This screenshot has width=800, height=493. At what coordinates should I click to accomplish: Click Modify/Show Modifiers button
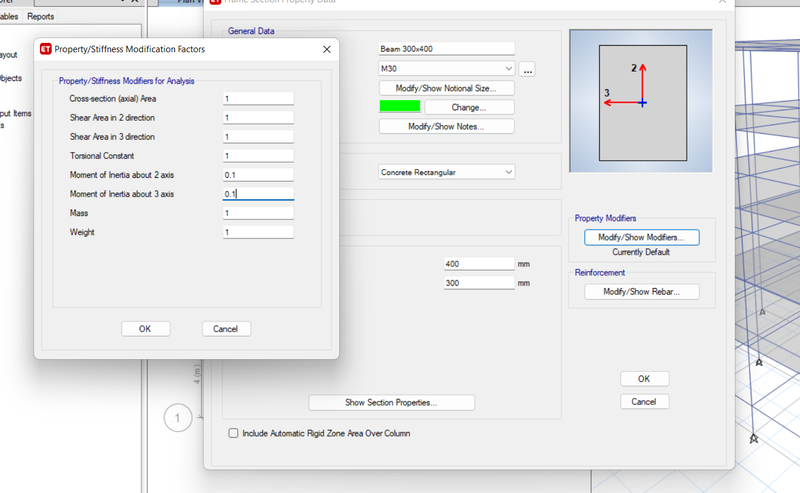pyautogui.click(x=641, y=237)
